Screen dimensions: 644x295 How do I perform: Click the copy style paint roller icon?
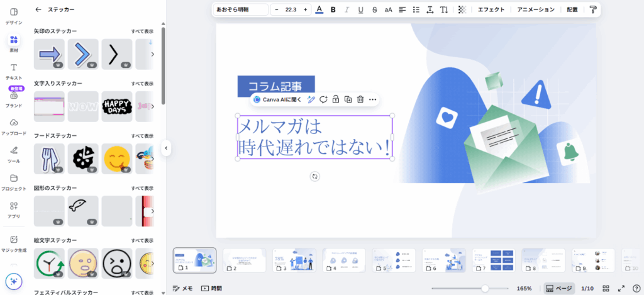coord(592,9)
